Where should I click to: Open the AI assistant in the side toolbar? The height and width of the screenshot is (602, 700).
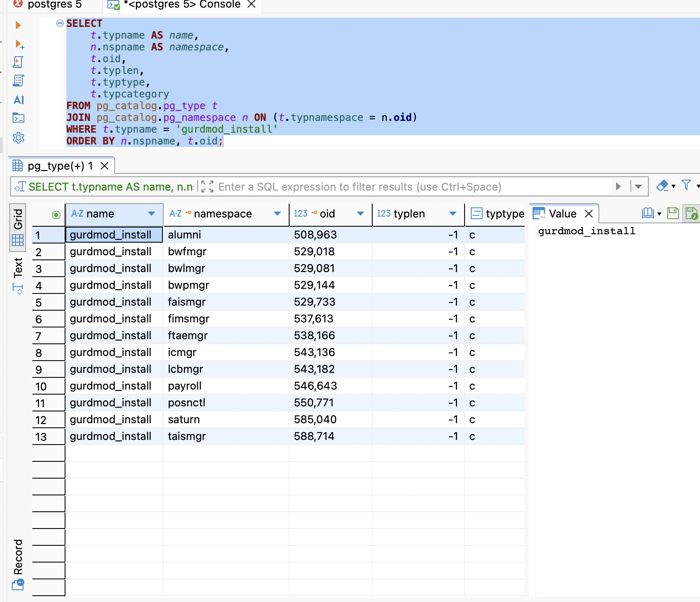pyautogui.click(x=18, y=100)
